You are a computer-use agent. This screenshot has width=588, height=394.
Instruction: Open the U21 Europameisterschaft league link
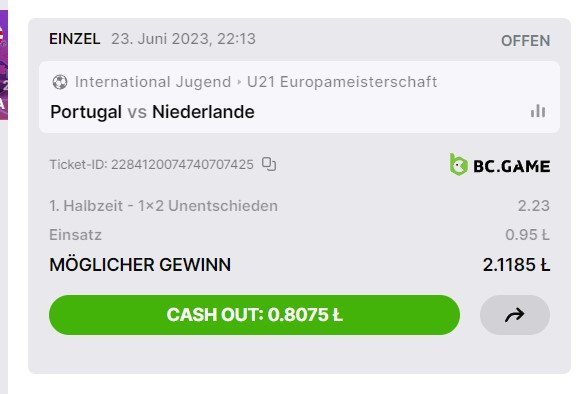coord(342,82)
